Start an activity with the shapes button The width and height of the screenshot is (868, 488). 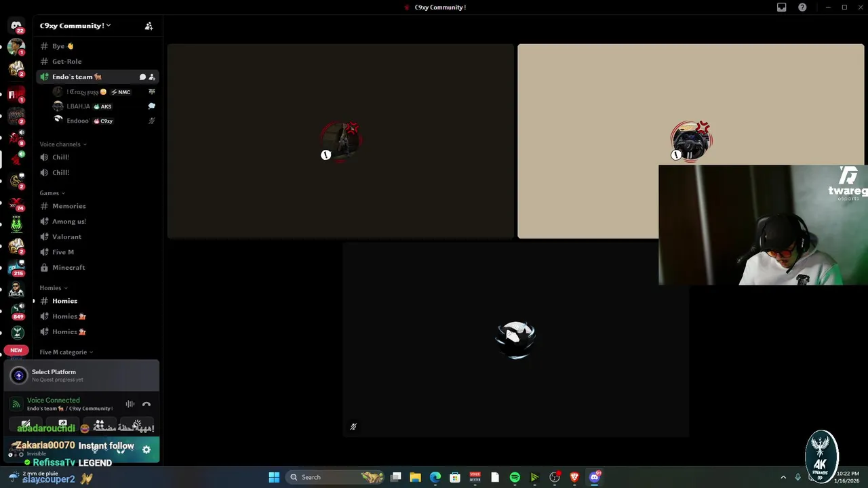coord(100,426)
